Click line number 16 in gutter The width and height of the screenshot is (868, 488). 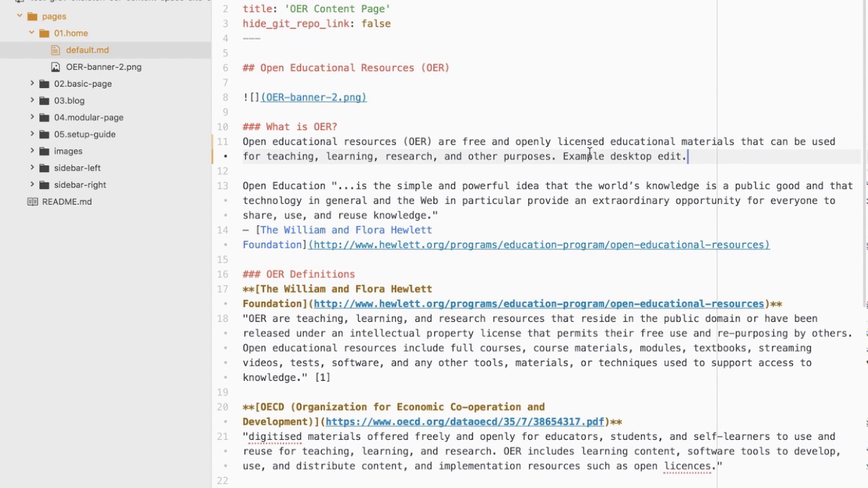point(222,274)
